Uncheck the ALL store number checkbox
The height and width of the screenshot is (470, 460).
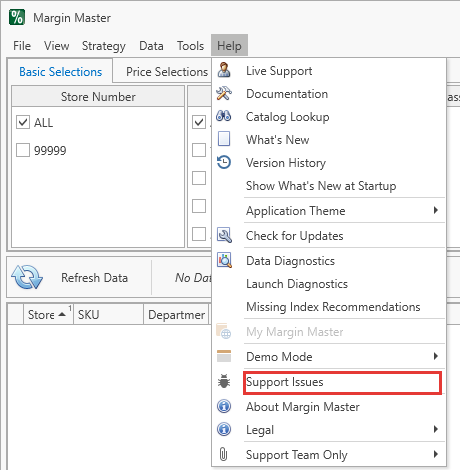click(23, 122)
